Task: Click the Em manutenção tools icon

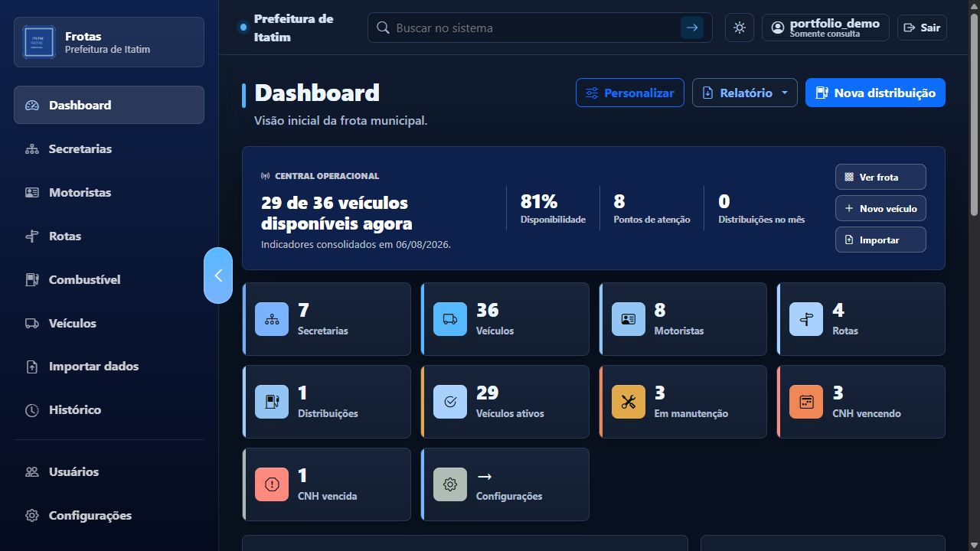Action: pos(629,402)
